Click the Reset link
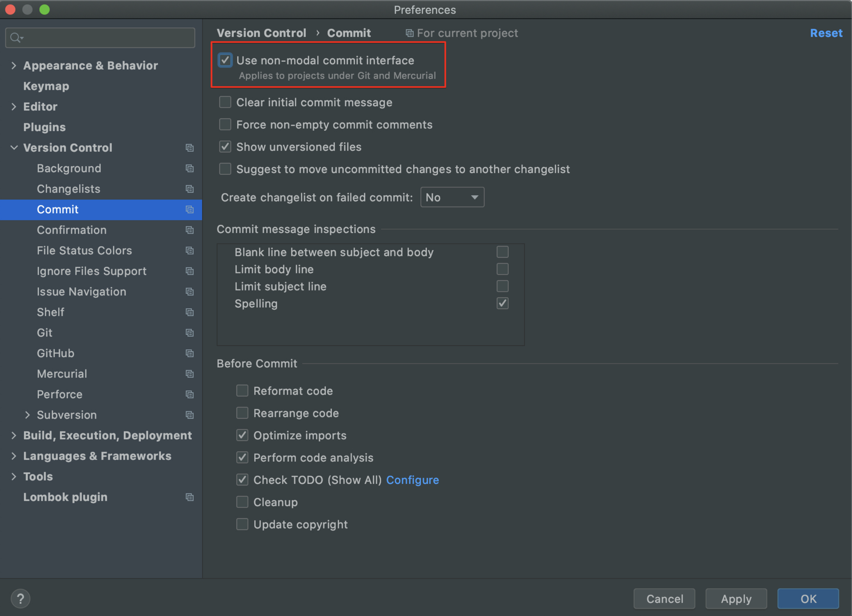The height and width of the screenshot is (616, 852). (826, 33)
